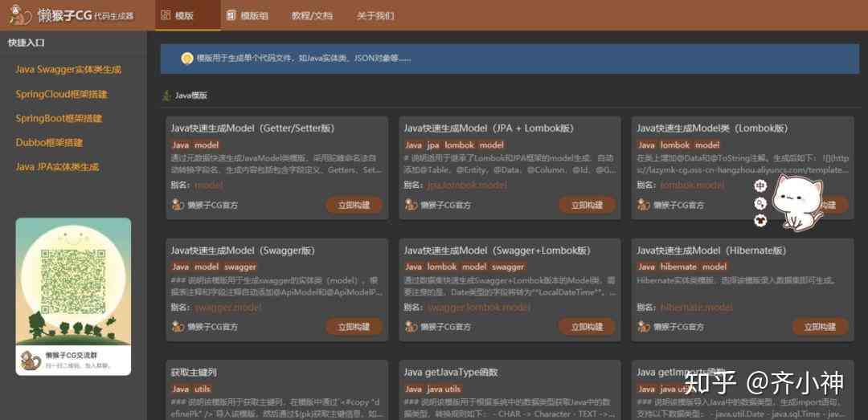Open 获取主键列 template title
Image resolution: width=868 pixels, height=420 pixels.
pyautogui.click(x=194, y=373)
